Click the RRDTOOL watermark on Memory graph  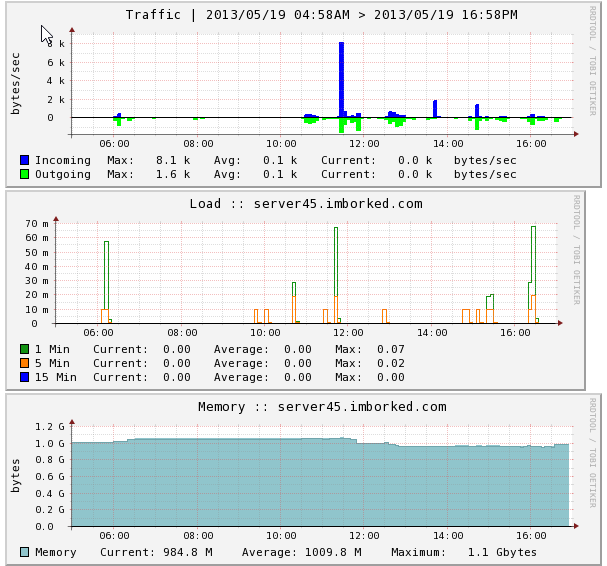(x=592, y=452)
